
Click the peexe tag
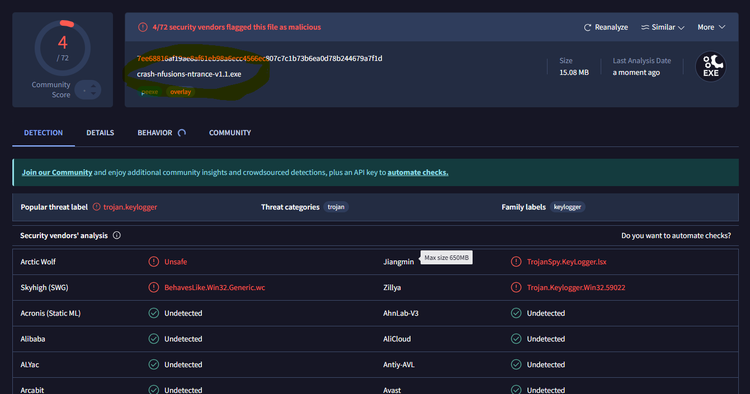(x=150, y=92)
